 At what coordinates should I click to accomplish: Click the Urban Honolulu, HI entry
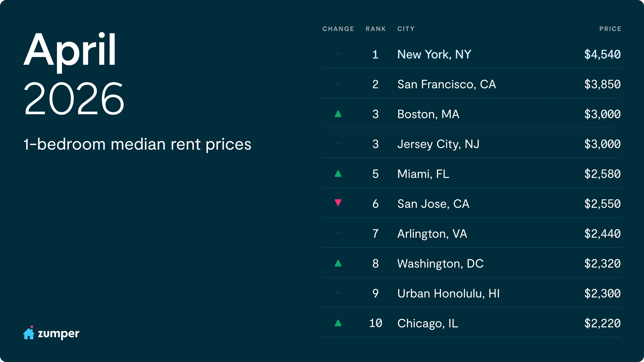(448, 294)
